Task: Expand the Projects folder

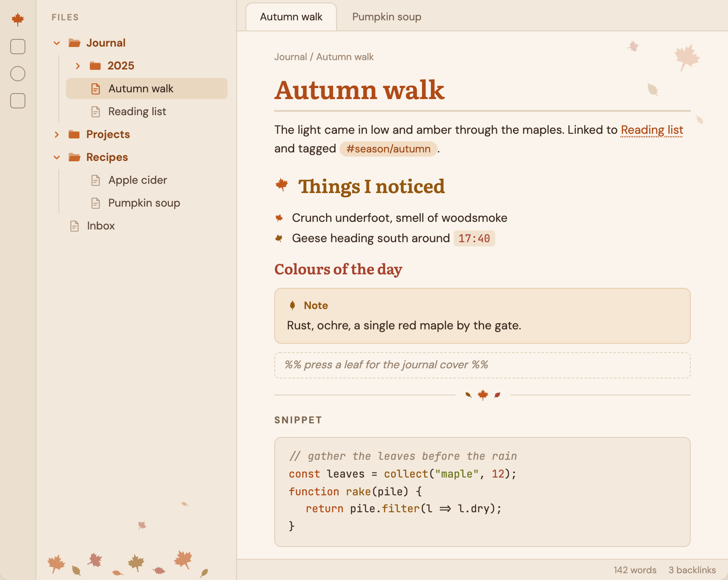Action: click(x=57, y=134)
